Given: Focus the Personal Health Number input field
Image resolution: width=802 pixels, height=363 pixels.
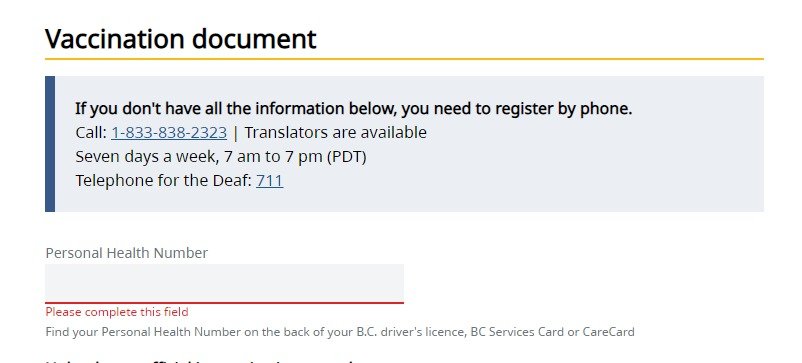Looking at the screenshot, I should pyautogui.click(x=225, y=283).
